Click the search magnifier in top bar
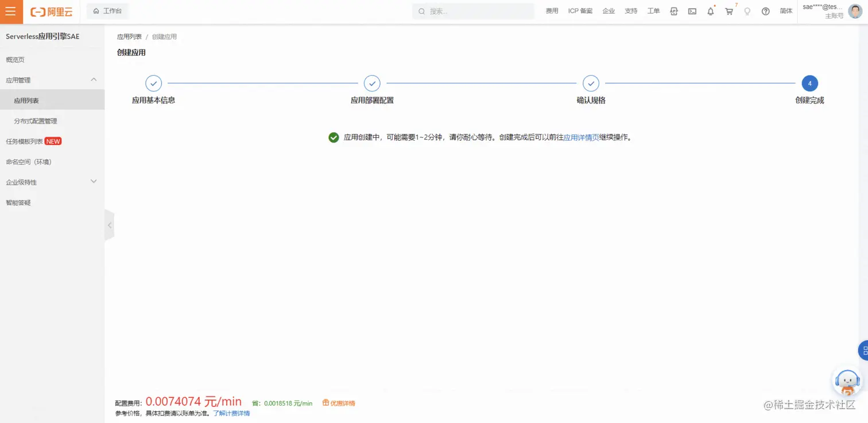This screenshot has height=423, width=868. click(422, 11)
